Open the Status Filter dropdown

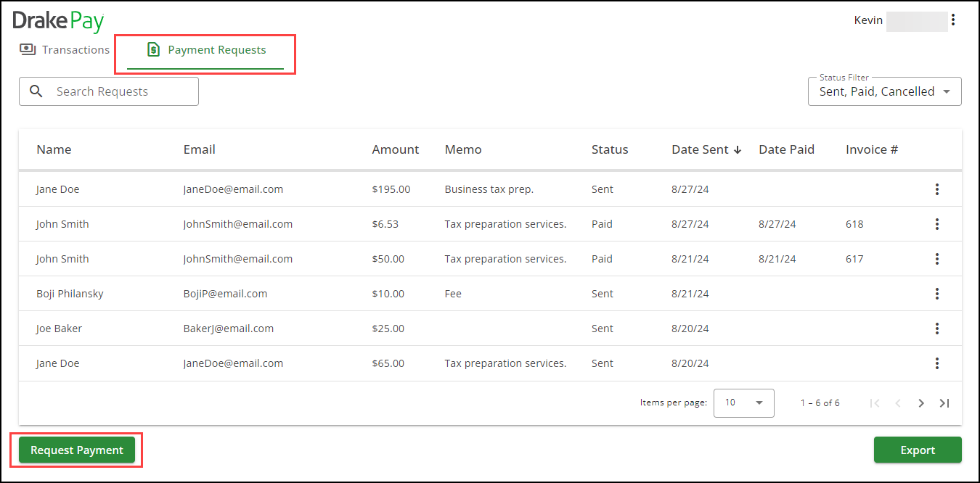pos(884,91)
